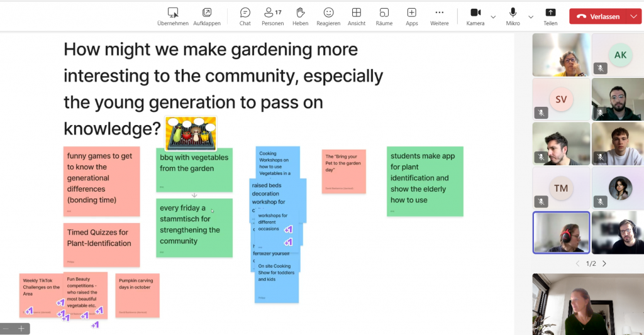This screenshot has height=335, width=644.
Task: Open the Chat panel
Action: (x=245, y=13)
